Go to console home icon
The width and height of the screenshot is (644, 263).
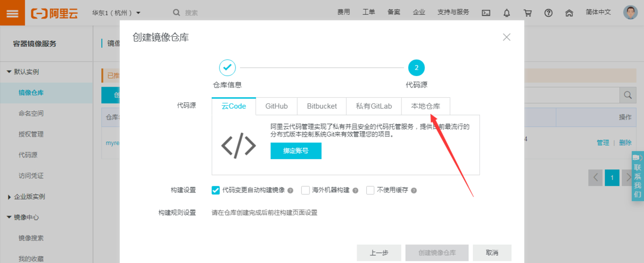click(569, 13)
